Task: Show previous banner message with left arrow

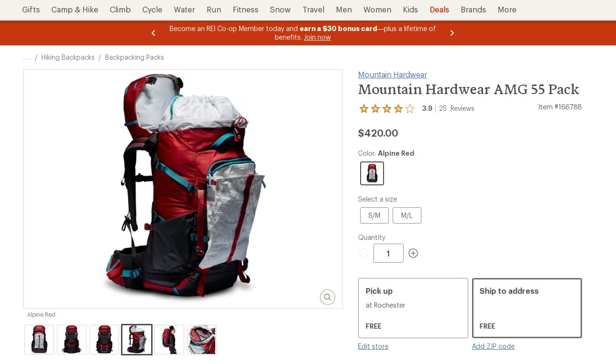Action: coord(154,33)
